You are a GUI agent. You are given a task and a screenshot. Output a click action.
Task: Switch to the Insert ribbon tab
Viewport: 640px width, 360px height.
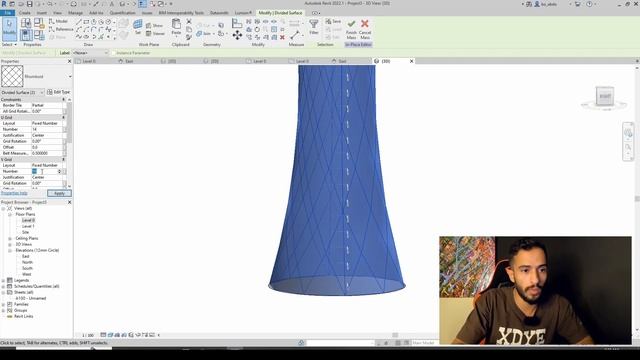42,13
